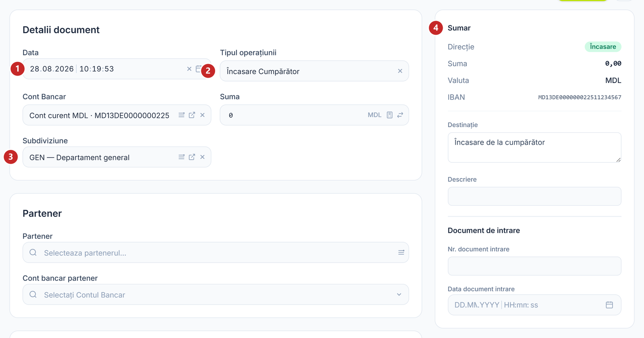Click the search icon in Cont bancar partener

tap(33, 295)
